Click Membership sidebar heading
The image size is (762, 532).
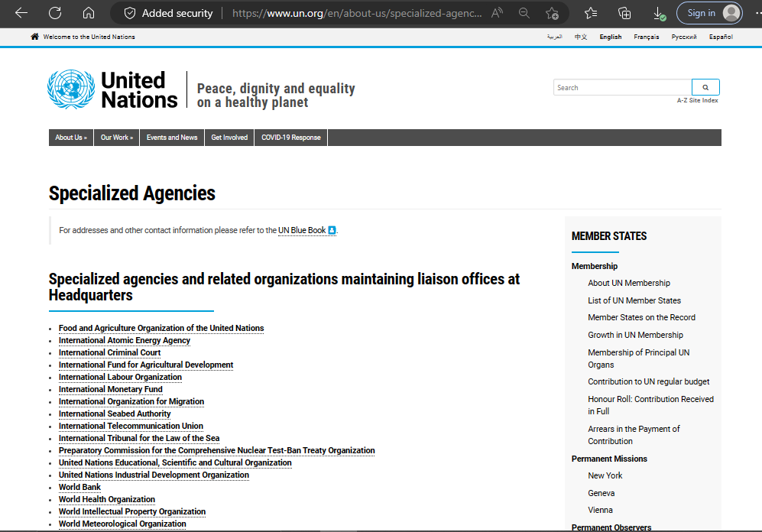coord(595,266)
